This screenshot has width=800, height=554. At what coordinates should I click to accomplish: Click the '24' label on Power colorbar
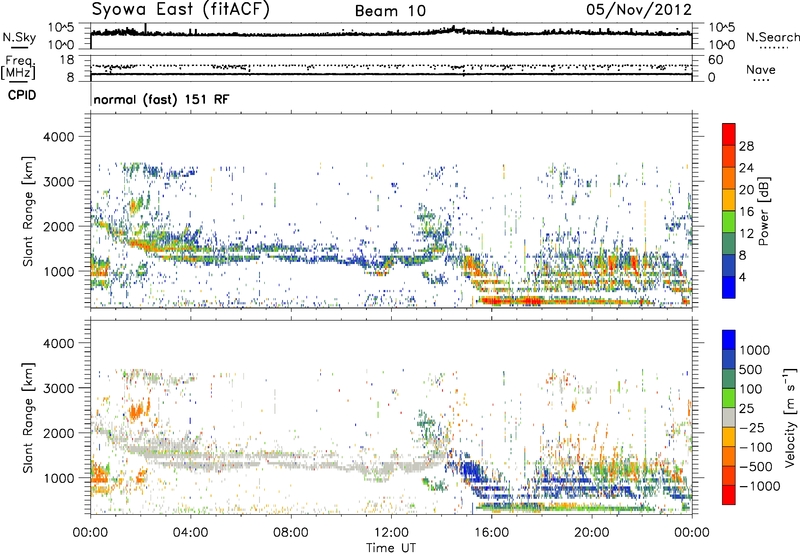746,168
